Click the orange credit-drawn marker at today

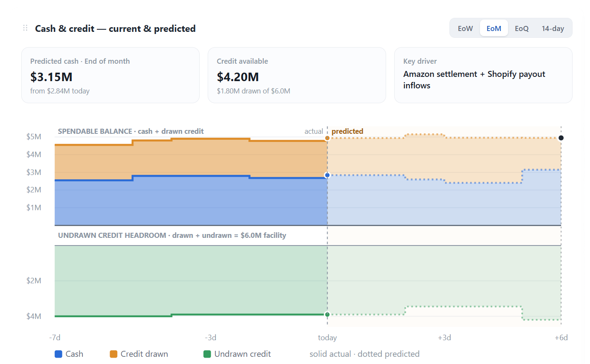pos(327,138)
